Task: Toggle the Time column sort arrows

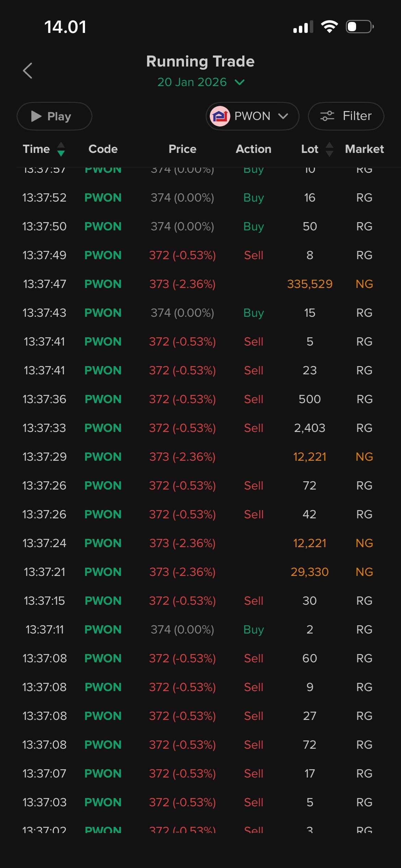Action: tap(61, 149)
